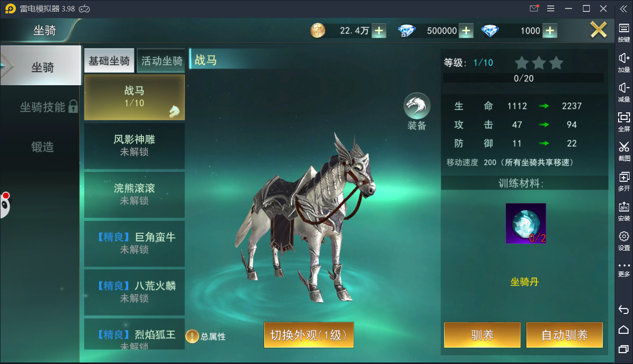Viewport: 633px width, 364px height.
Task: Open 锻造 forging side menu
Action: point(43,147)
